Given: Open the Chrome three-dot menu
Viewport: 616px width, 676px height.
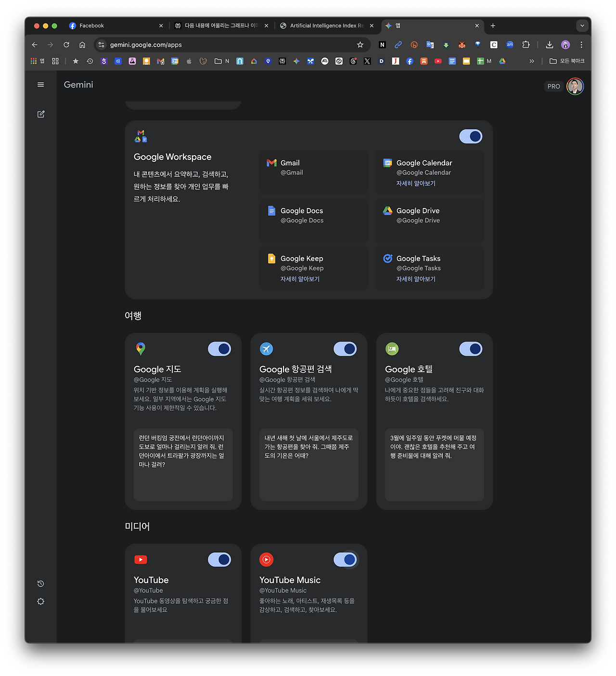Looking at the screenshot, I should pyautogui.click(x=581, y=45).
